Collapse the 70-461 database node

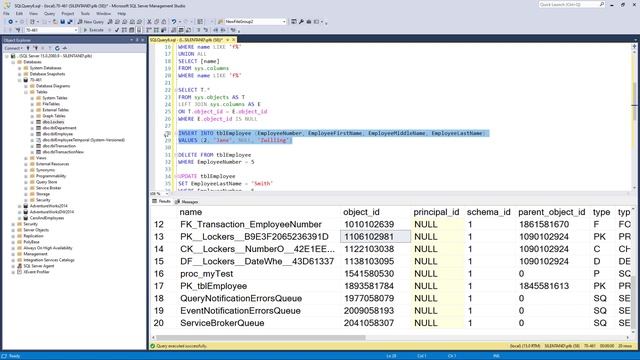(x=20, y=80)
